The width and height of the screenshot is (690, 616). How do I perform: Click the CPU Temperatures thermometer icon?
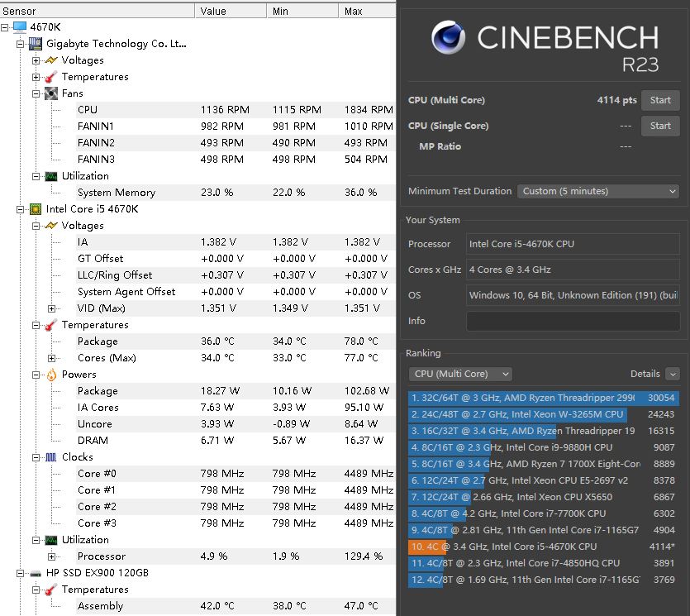pos(51,325)
